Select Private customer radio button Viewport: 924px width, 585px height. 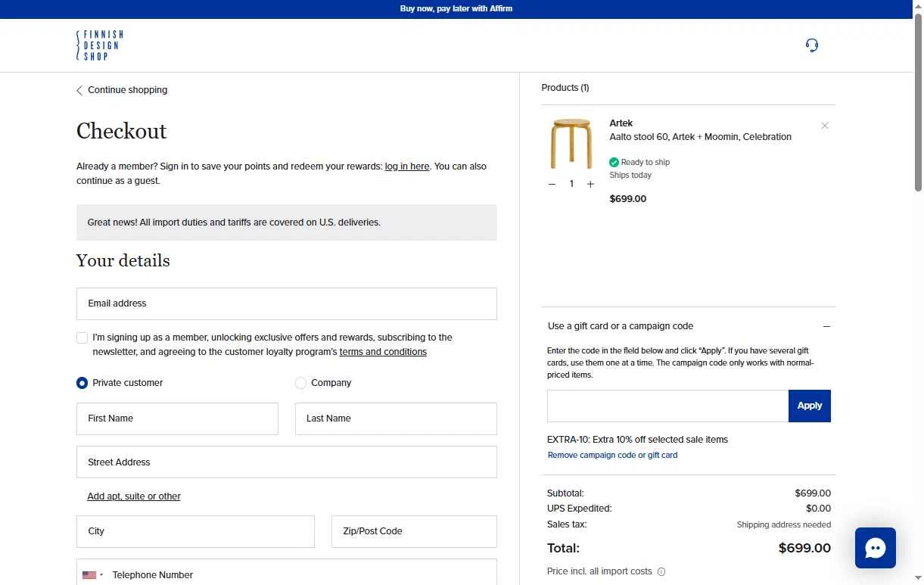tap(82, 383)
